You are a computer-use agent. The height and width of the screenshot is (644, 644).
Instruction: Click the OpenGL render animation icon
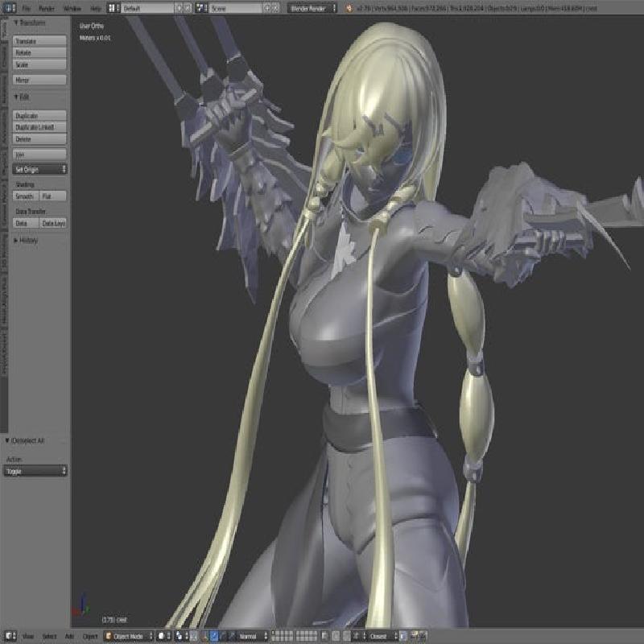[423, 636]
